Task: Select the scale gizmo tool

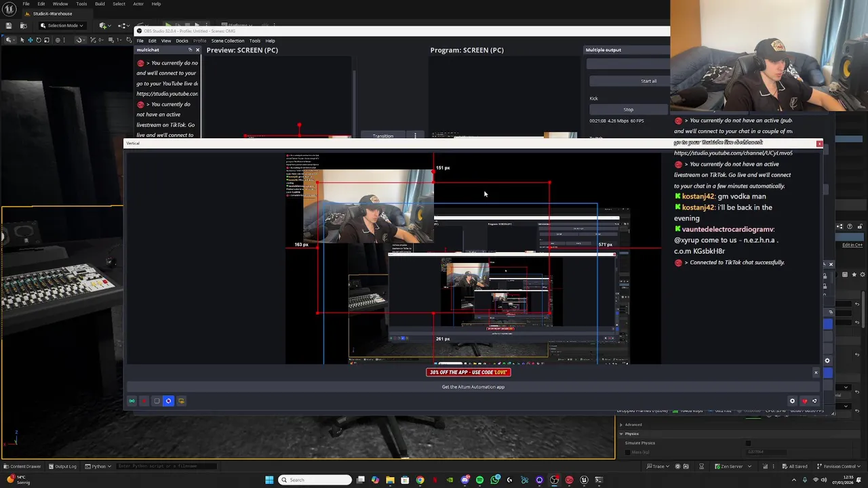Action: 46,40
